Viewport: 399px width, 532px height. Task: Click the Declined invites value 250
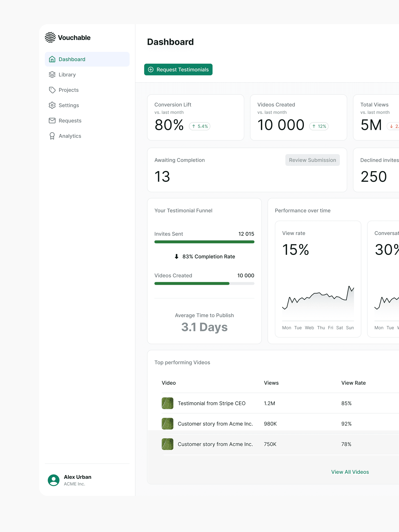(374, 177)
